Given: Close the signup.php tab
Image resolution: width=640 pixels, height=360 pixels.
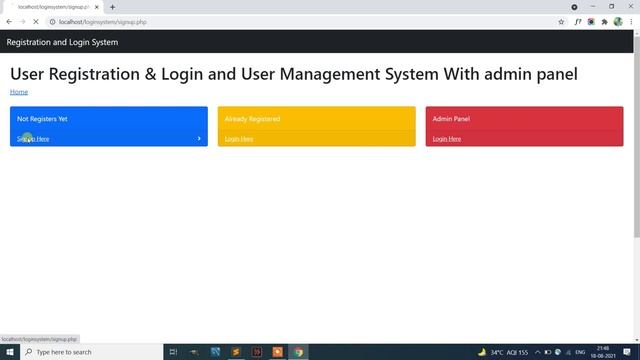Looking at the screenshot, I should click(97, 7).
